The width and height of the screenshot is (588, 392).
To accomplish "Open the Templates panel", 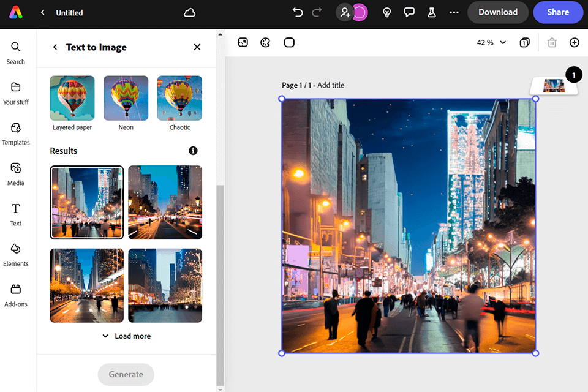I will pos(16,134).
